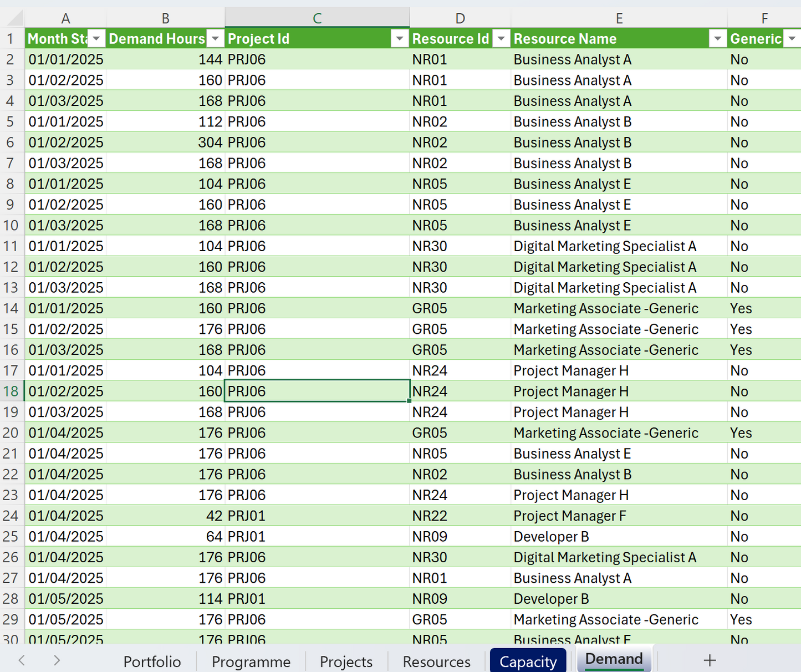Switch to the Capacity sheet tab

[528, 660]
